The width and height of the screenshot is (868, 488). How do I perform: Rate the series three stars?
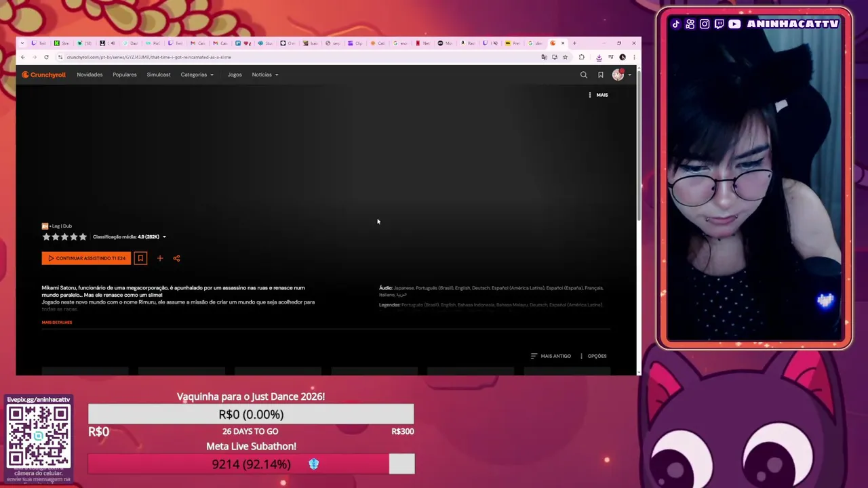point(64,237)
